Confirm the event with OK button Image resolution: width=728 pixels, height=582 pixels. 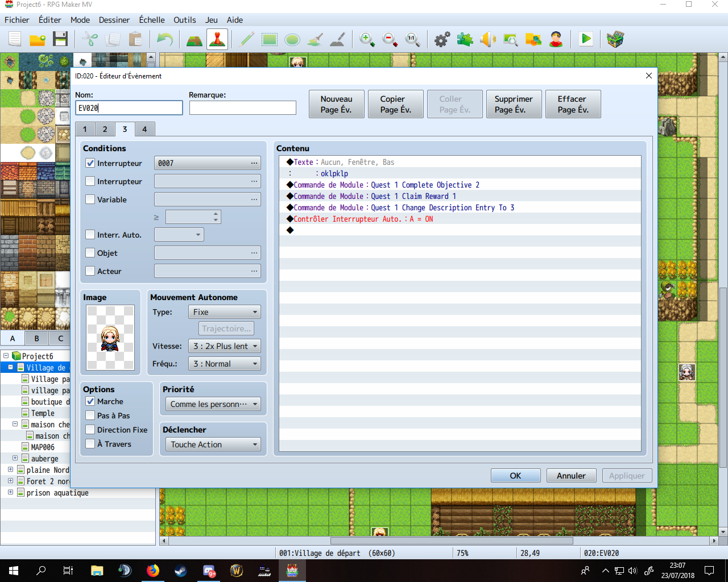516,476
